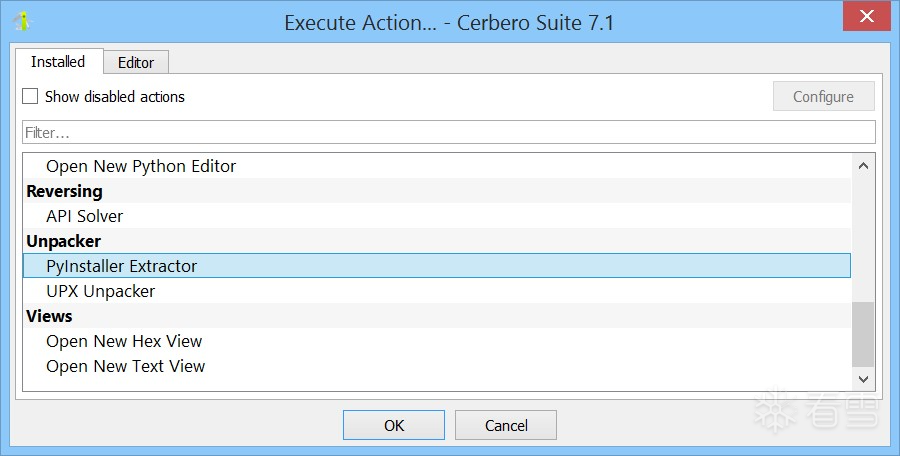
Task: Select Open New Python Editor action
Action: (x=141, y=166)
